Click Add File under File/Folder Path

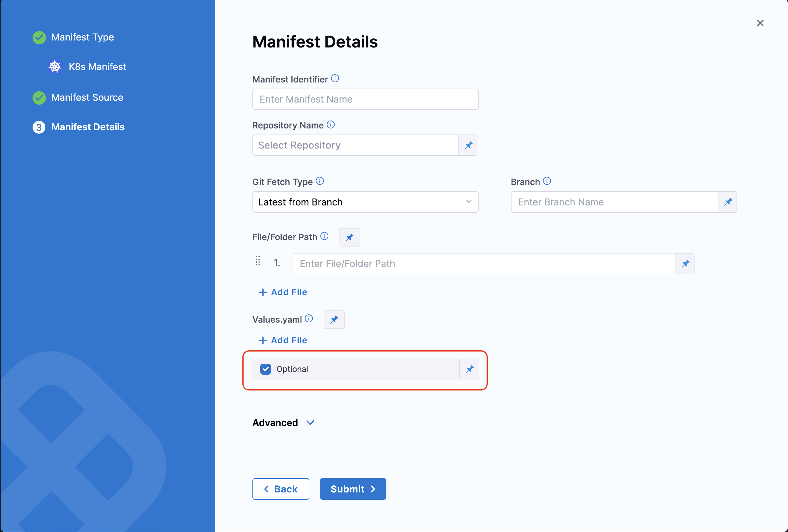click(283, 292)
